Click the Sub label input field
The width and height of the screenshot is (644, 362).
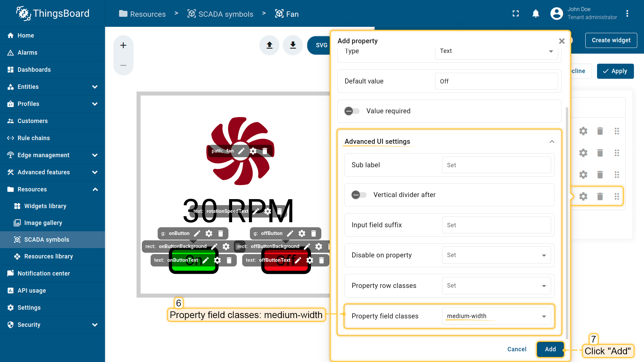coord(496,165)
